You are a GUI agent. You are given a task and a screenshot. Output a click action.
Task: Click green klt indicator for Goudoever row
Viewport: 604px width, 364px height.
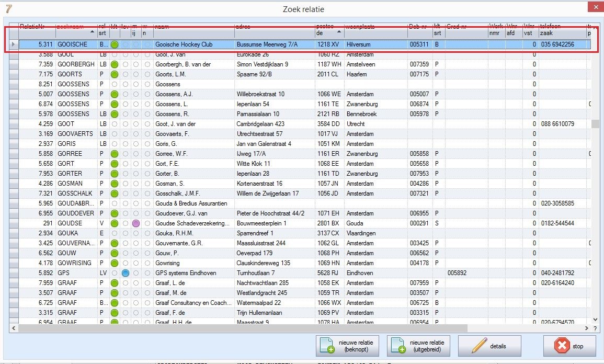click(x=115, y=213)
